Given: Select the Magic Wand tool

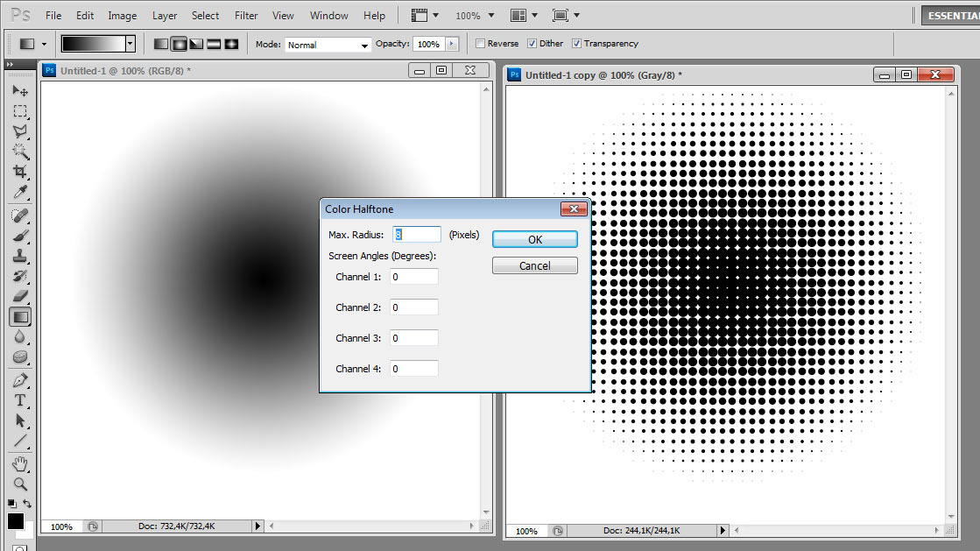Looking at the screenshot, I should (20, 152).
